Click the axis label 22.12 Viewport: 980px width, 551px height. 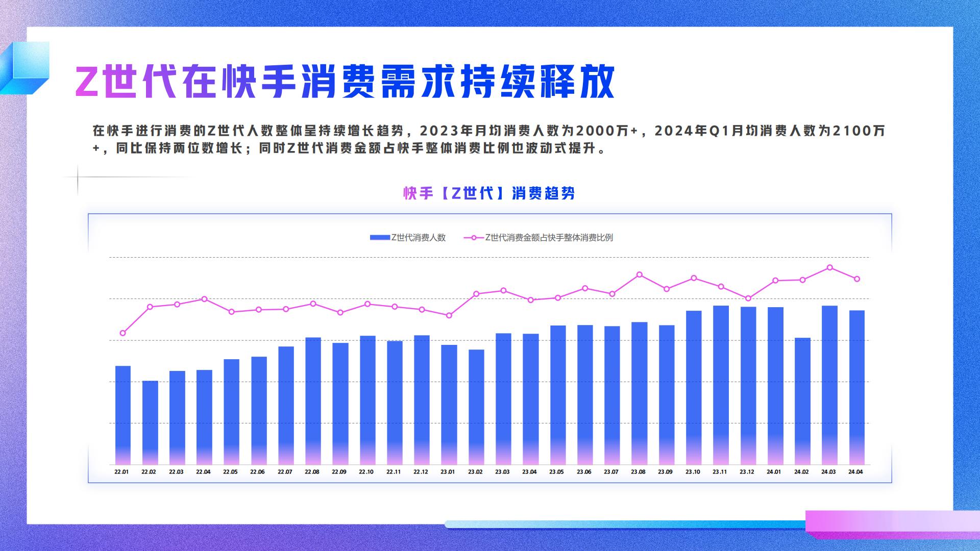click(x=421, y=472)
